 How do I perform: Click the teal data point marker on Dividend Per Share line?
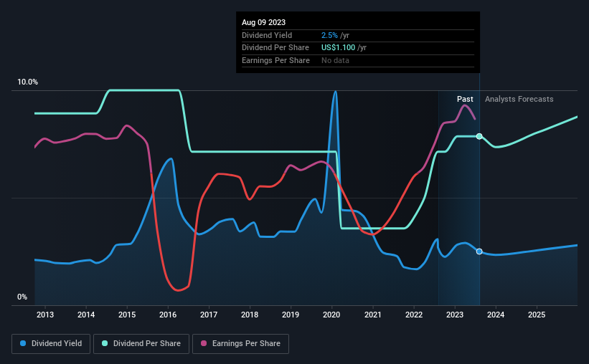point(479,136)
